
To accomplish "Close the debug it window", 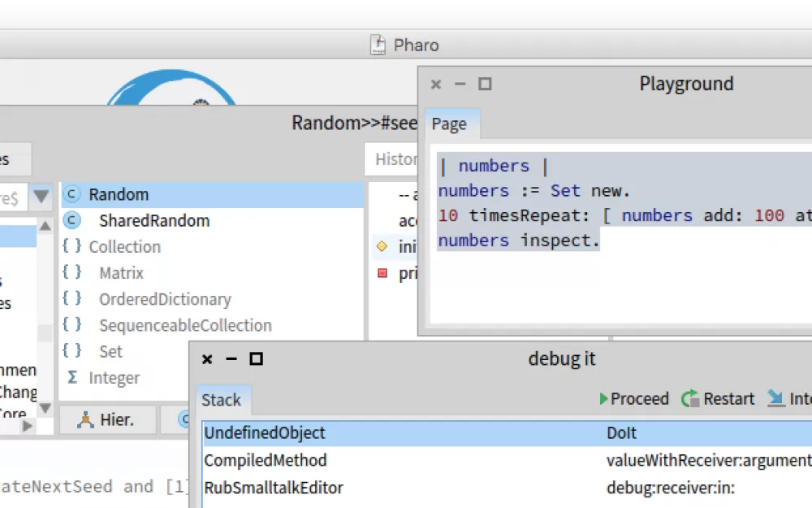I will (207, 359).
